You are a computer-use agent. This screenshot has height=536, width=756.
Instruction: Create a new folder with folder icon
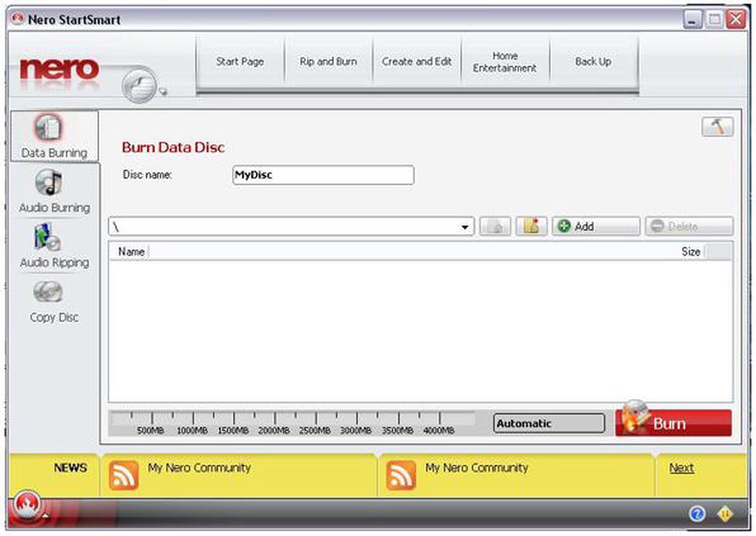click(532, 227)
